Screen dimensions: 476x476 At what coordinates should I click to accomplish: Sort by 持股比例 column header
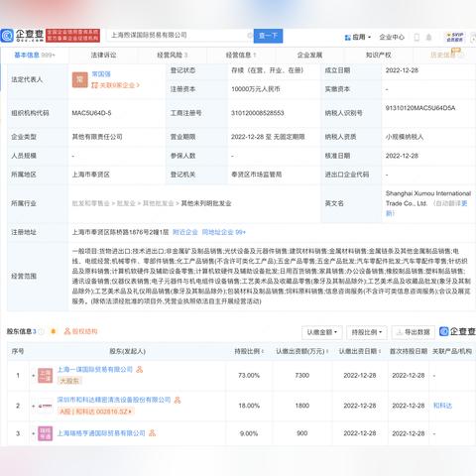click(249, 351)
